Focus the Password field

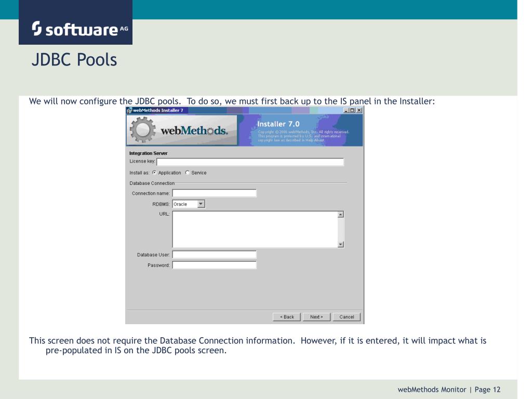pos(215,265)
